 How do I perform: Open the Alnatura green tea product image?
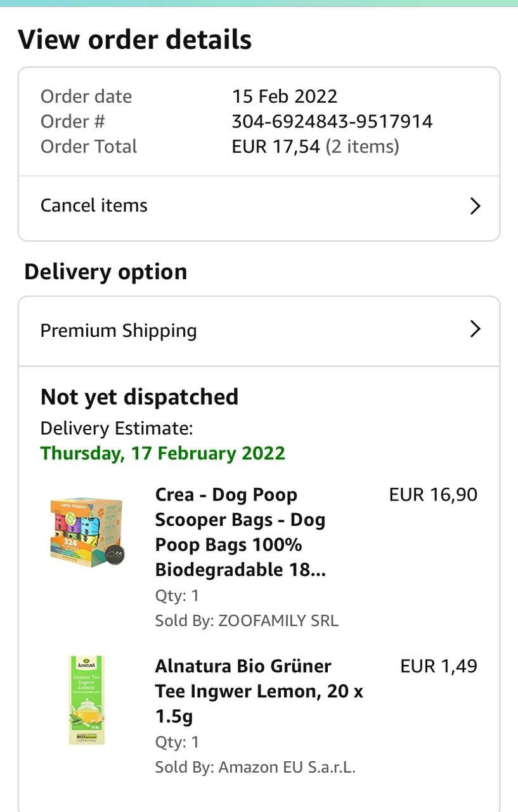tap(87, 700)
